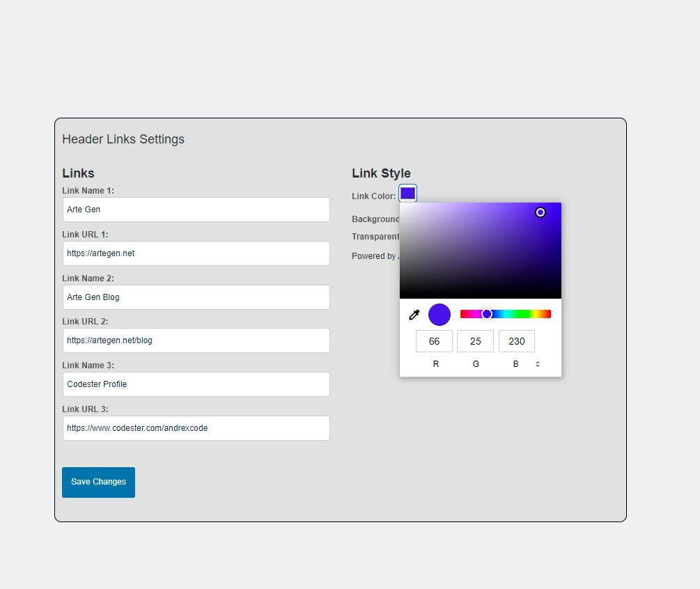Viewport: 700px width, 589px height.
Task: Click the G channel label
Action: [x=476, y=364]
